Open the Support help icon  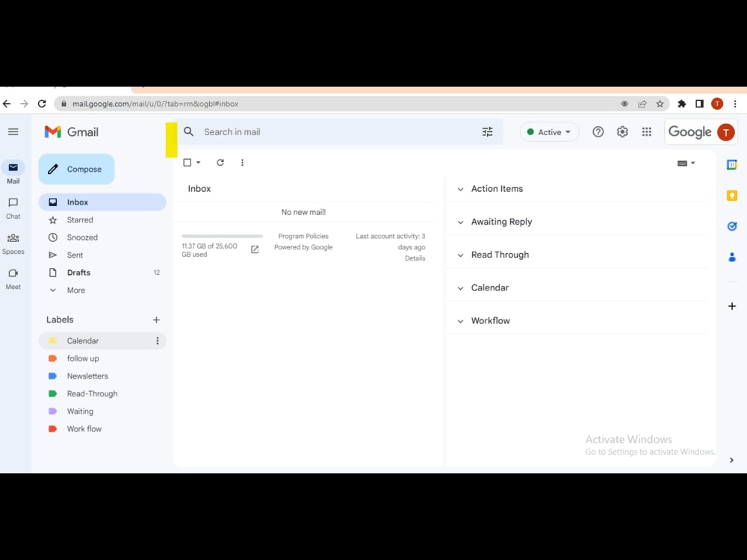coord(598,132)
